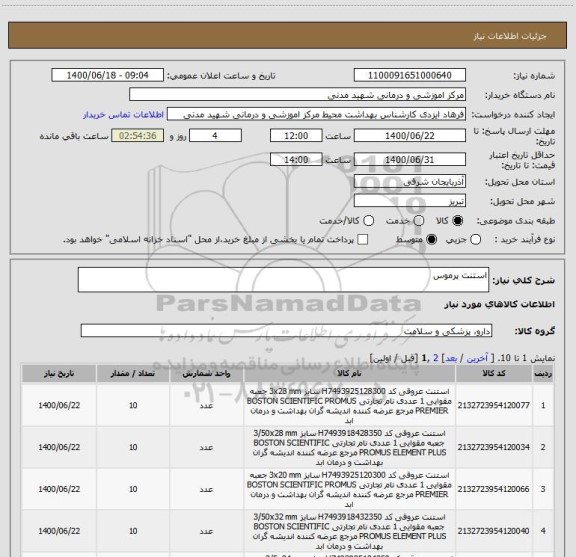Click the stent 3x28 mm item name in row 1
The width and height of the screenshot is (576, 557).
(349, 406)
